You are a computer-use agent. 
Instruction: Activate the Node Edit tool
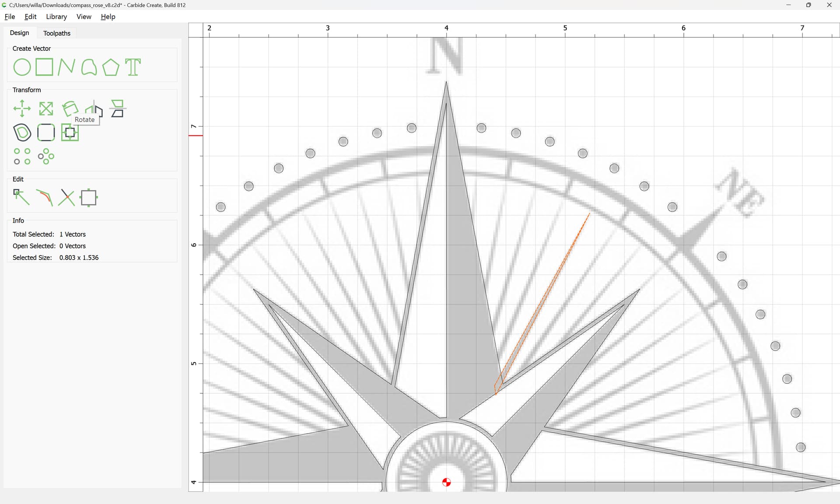(21, 197)
